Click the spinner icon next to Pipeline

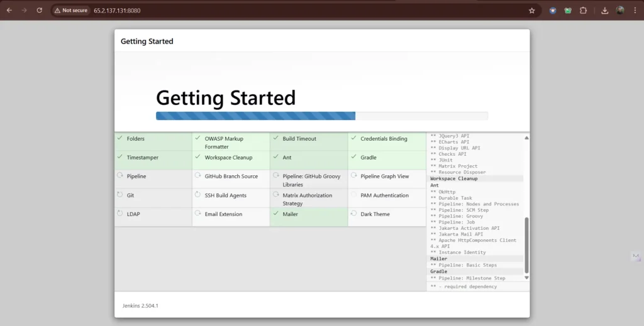pos(120,176)
